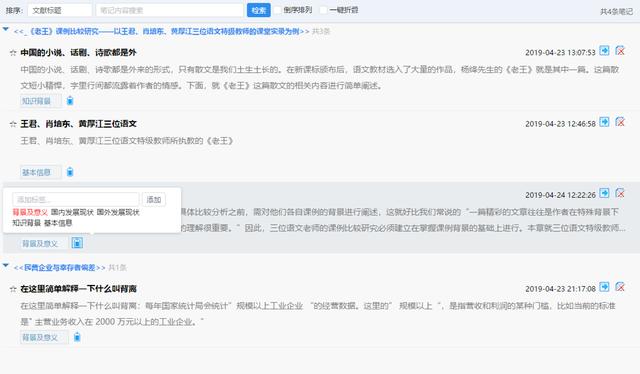The width and height of the screenshot is (640, 374).
Task: Delete icon for the 13:07:53 note
Action: (620, 51)
